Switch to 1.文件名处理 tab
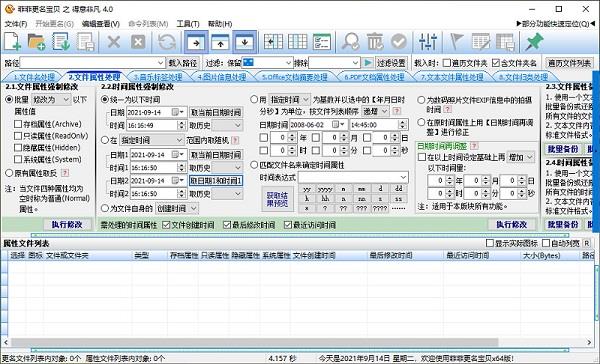This screenshot has height=364, width=600. [x=34, y=77]
